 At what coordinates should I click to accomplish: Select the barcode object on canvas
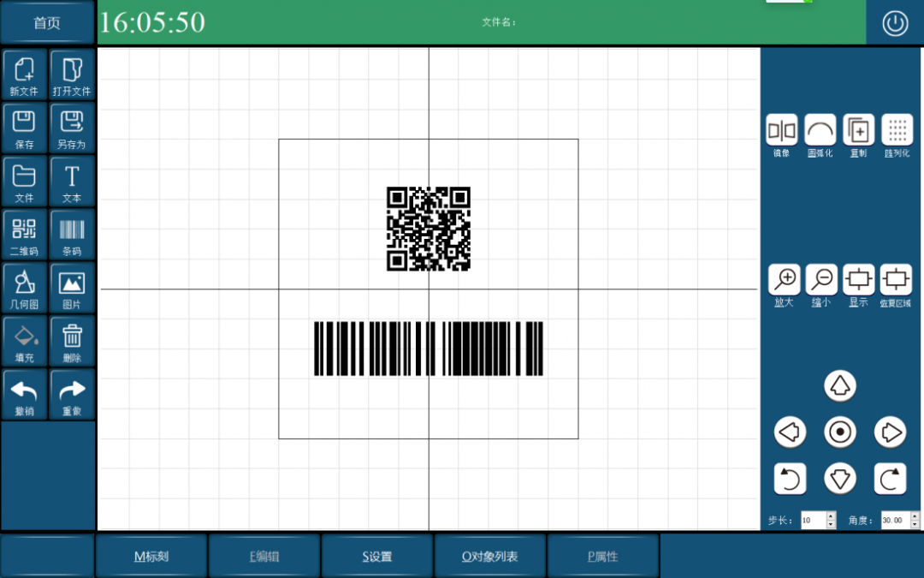pos(429,349)
